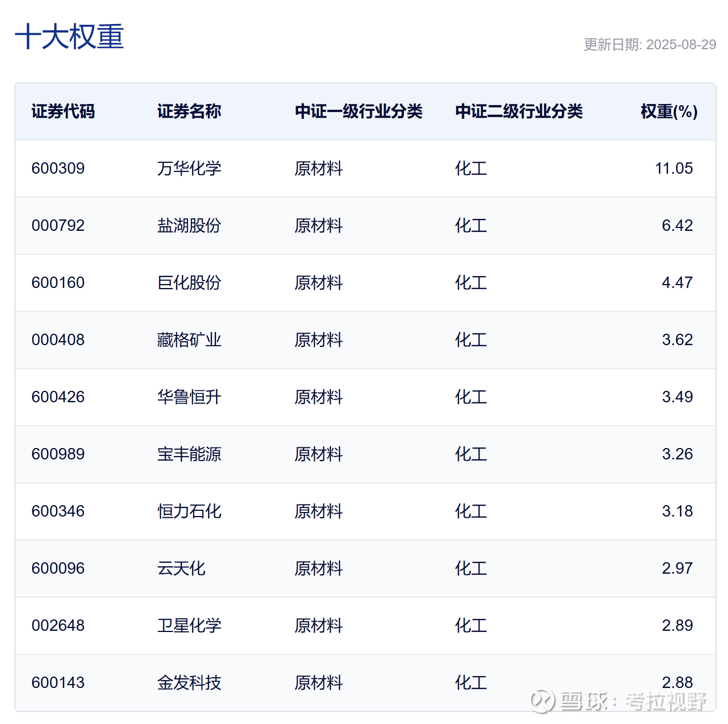Sort by the 证券代码 column header
The width and height of the screenshot is (728, 724).
[x=63, y=112]
